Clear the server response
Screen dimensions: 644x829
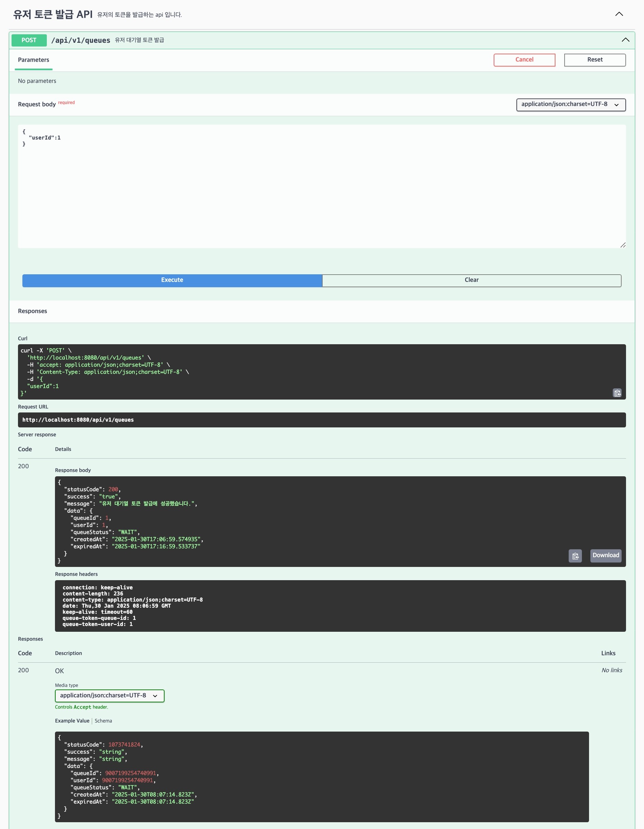[471, 280]
